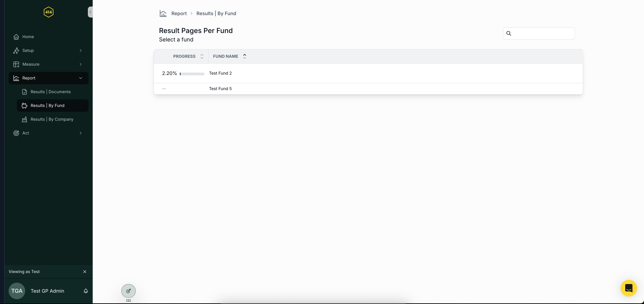The image size is (644, 304).
Task: Open the yellow chat widget button
Action: click(x=628, y=288)
